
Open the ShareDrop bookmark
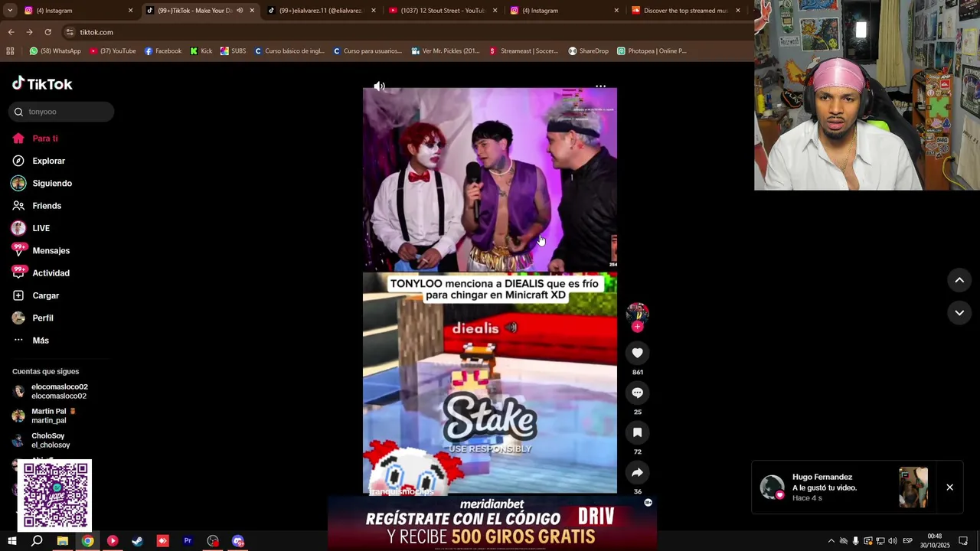point(588,51)
